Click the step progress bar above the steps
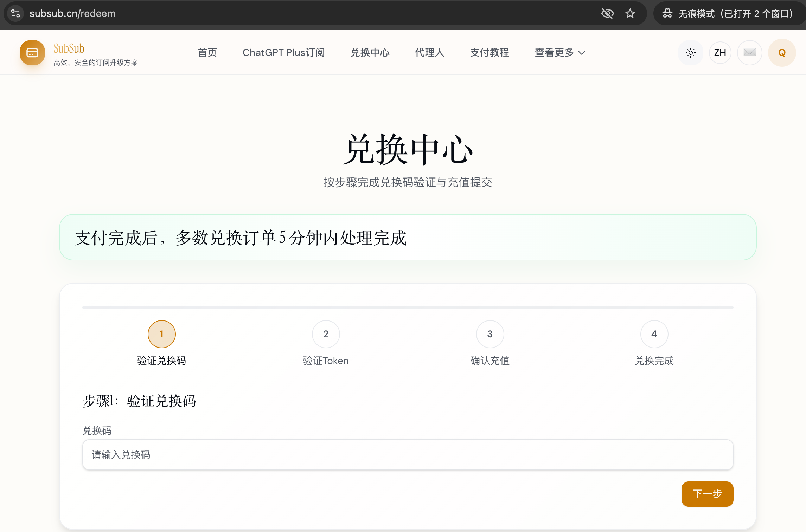 coord(408,307)
